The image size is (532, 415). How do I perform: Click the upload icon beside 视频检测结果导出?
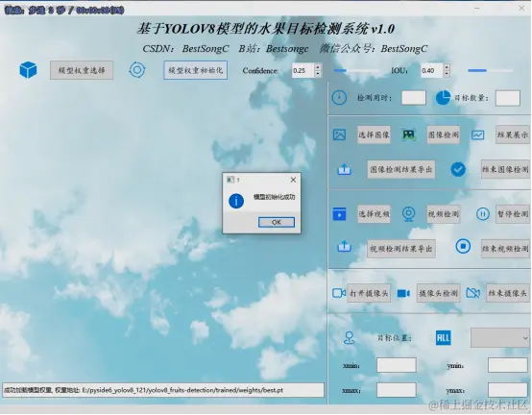pos(344,246)
